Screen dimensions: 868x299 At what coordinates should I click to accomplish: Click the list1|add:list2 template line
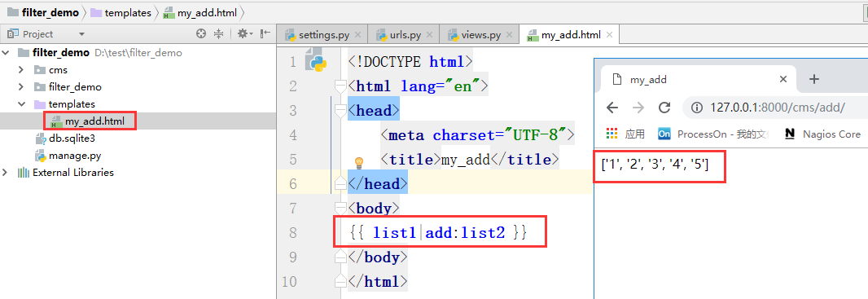tap(438, 232)
